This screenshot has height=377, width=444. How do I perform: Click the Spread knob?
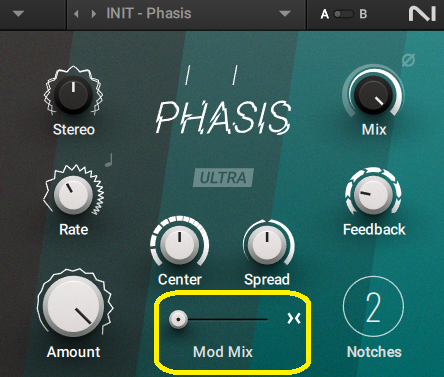coord(267,244)
